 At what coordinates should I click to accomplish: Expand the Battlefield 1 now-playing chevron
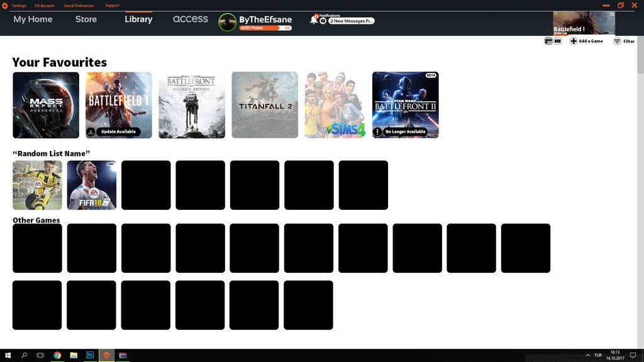click(611, 33)
